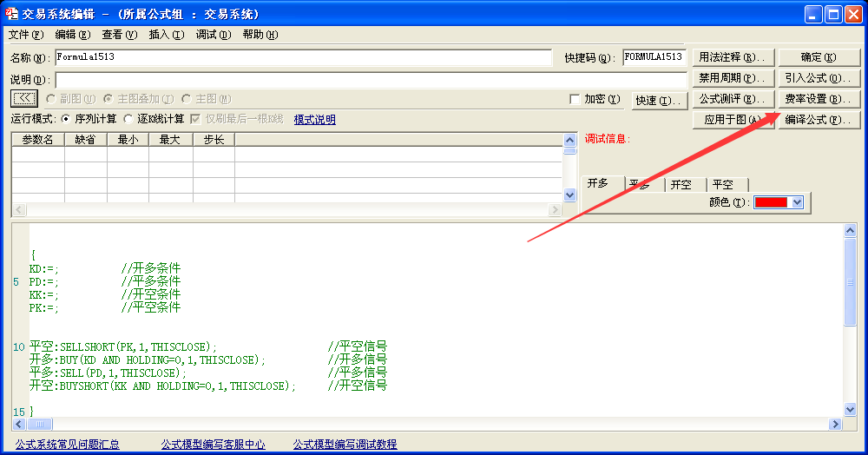Image resolution: width=868 pixels, height=455 pixels.
Task: Click the app icon in title bar
Action: click(11, 13)
